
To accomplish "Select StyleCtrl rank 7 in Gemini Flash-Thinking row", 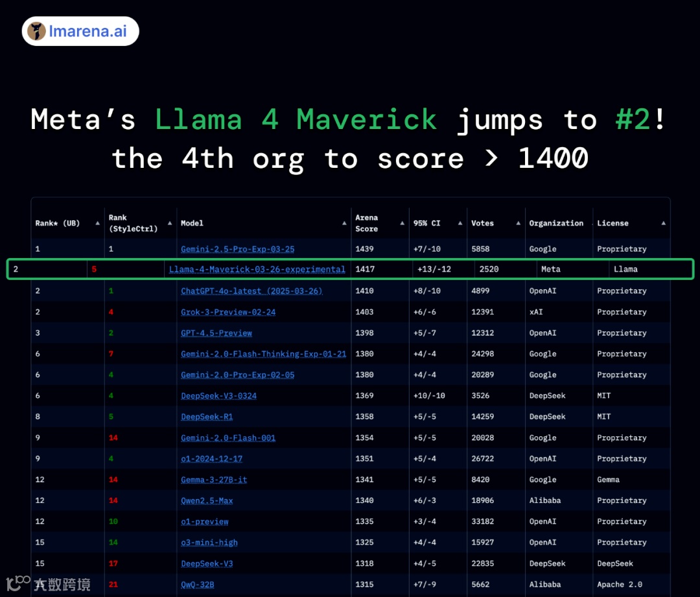I will (x=111, y=354).
